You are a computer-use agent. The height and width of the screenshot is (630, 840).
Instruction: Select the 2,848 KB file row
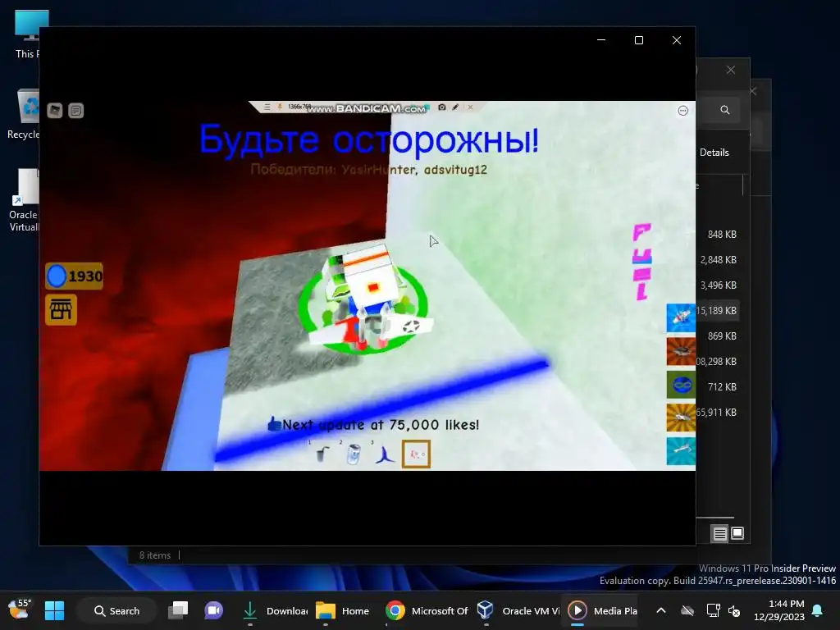[x=717, y=260]
